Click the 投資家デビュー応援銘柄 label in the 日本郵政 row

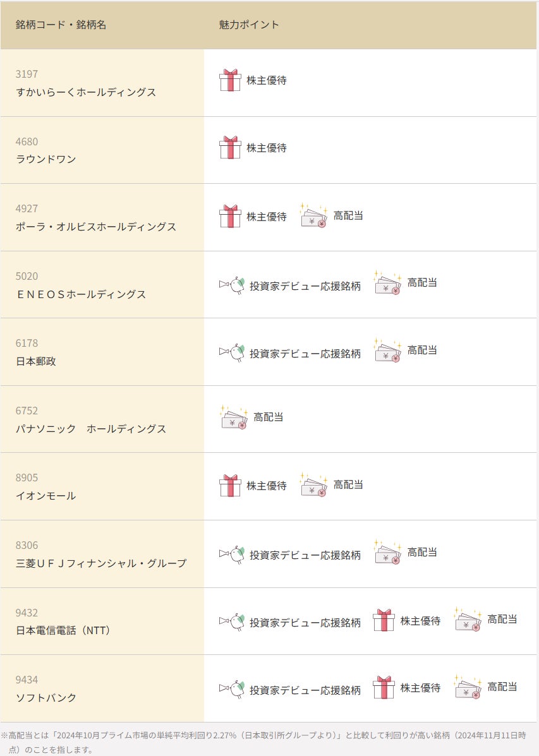point(305,354)
